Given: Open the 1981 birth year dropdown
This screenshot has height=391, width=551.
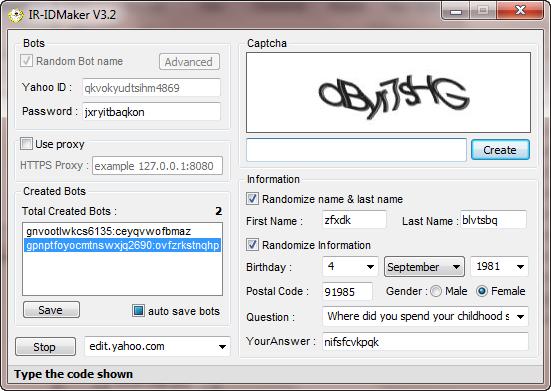Looking at the screenshot, I should pos(499,267).
